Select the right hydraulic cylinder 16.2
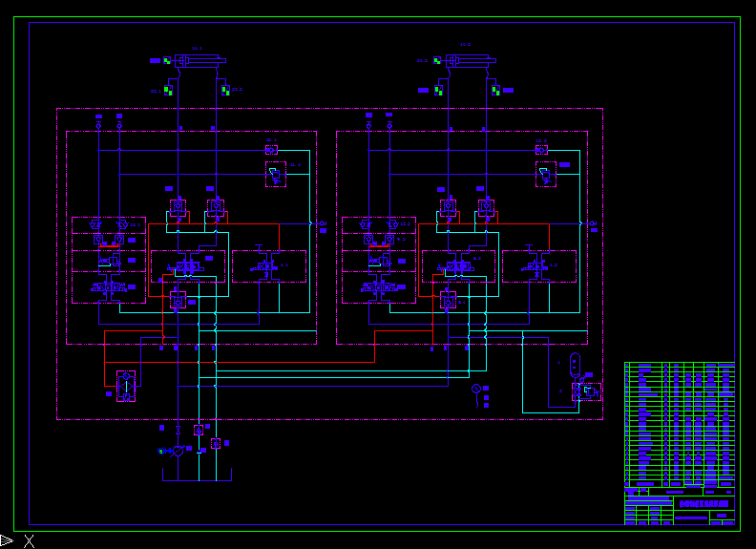 [x=471, y=61]
